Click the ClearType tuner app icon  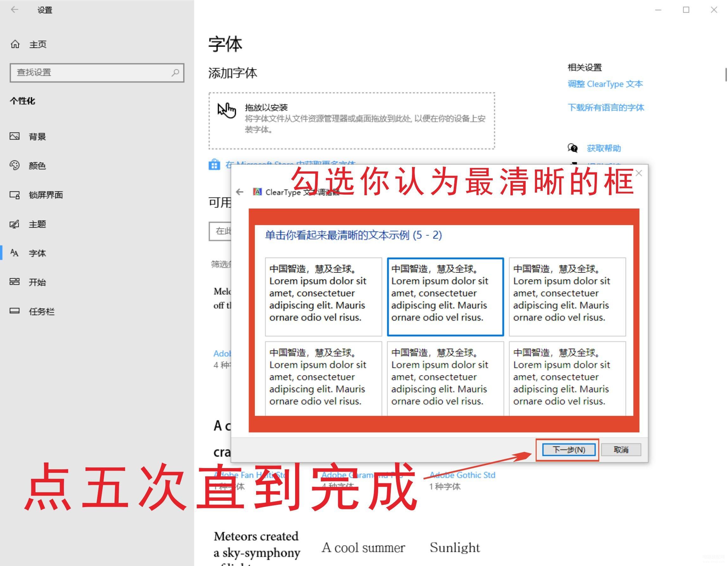(257, 192)
